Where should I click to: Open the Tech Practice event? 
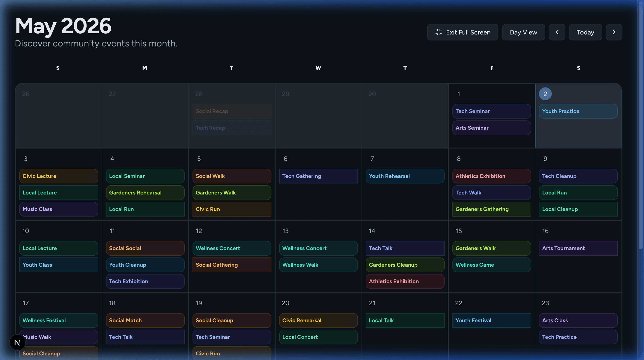[578, 337]
